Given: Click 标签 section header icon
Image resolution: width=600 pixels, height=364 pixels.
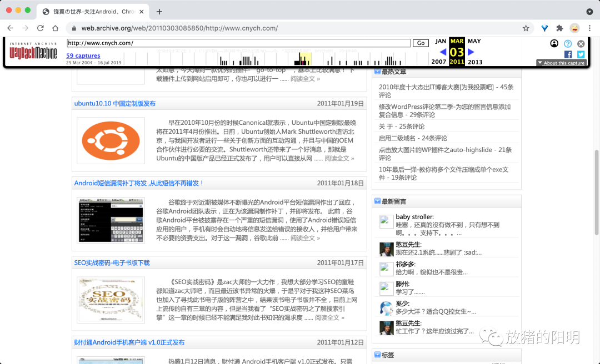Looking at the screenshot, I should [x=377, y=355].
